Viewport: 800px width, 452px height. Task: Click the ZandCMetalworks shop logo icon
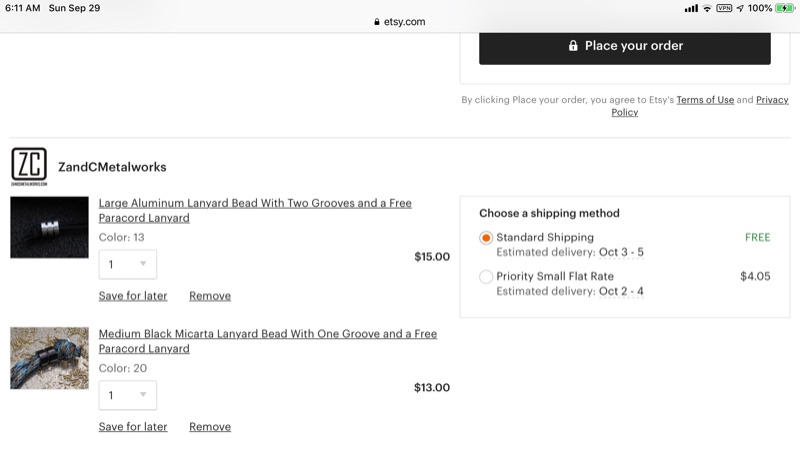pos(29,167)
